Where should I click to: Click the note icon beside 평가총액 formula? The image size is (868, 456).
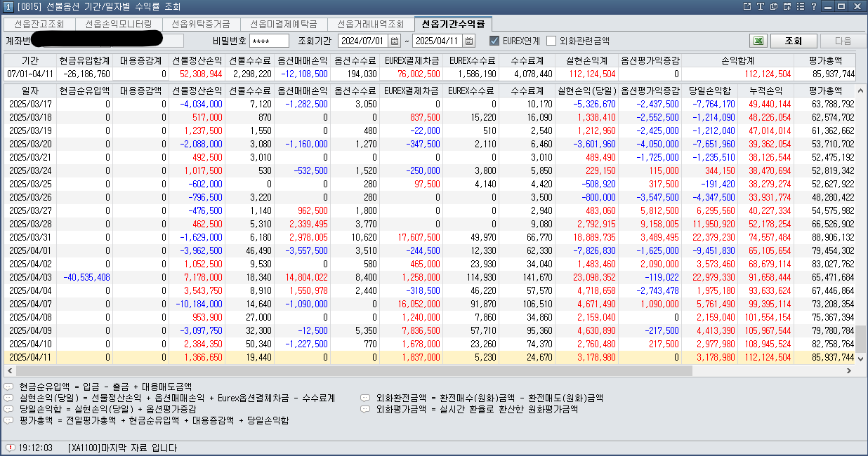point(8,420)
